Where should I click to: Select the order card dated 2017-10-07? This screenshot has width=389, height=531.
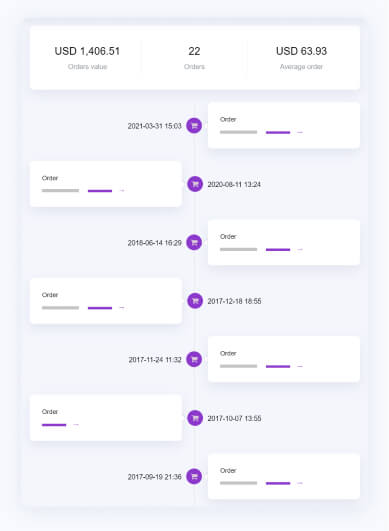click(x=106, y=418)
